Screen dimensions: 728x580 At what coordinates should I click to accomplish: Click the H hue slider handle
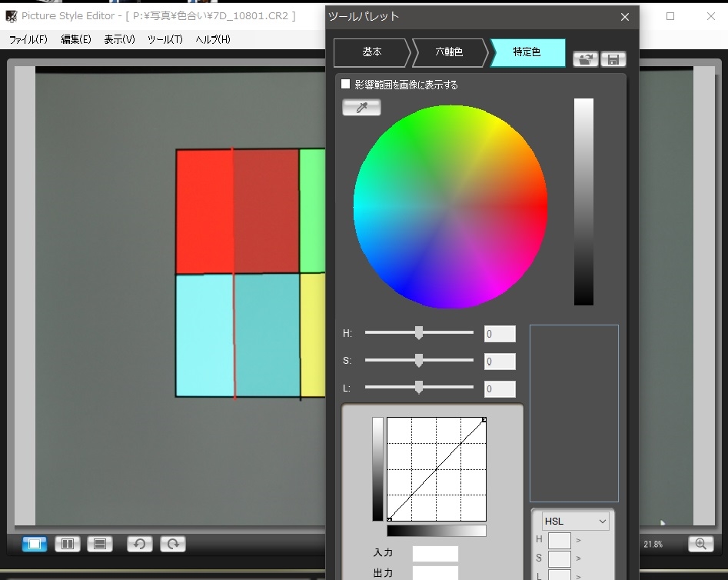tap(419, 333)
